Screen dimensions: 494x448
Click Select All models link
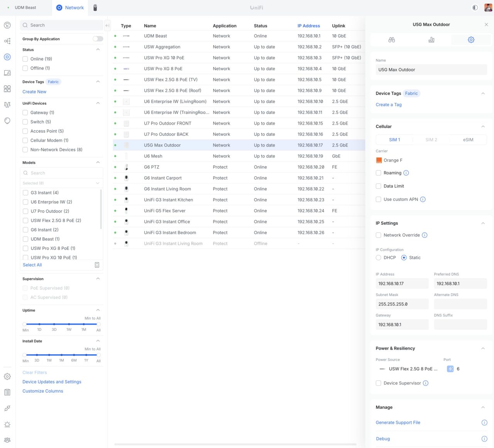32,265
